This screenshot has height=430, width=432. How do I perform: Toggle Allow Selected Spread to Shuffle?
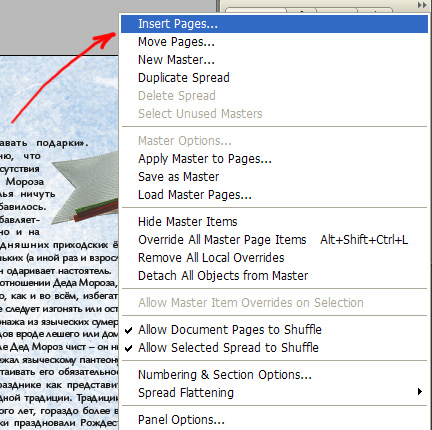point(274,348)
